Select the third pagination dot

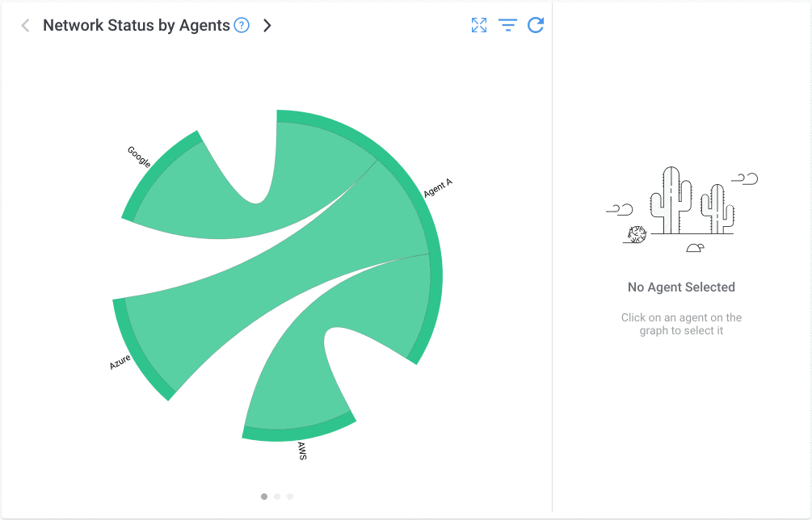[290, 497]
